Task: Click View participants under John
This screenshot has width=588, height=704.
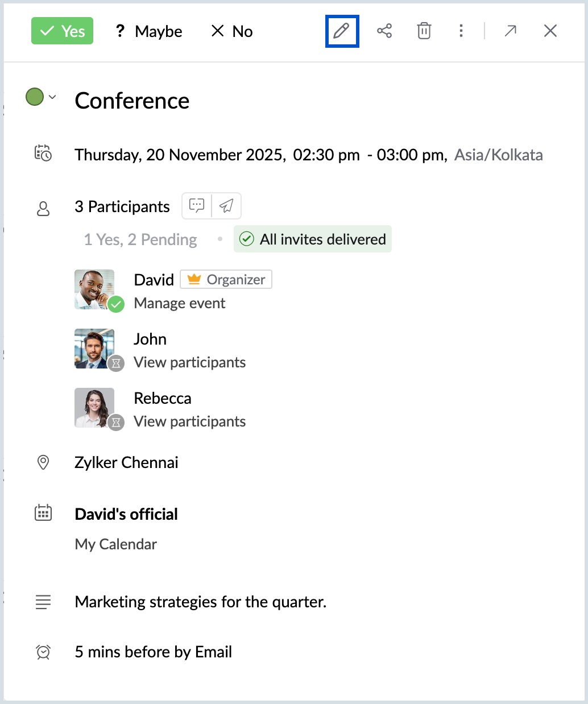Action: click(x=190, y=362)
